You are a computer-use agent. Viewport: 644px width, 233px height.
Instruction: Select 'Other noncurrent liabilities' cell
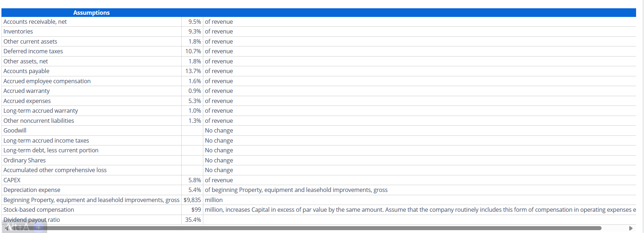[91, 121]
